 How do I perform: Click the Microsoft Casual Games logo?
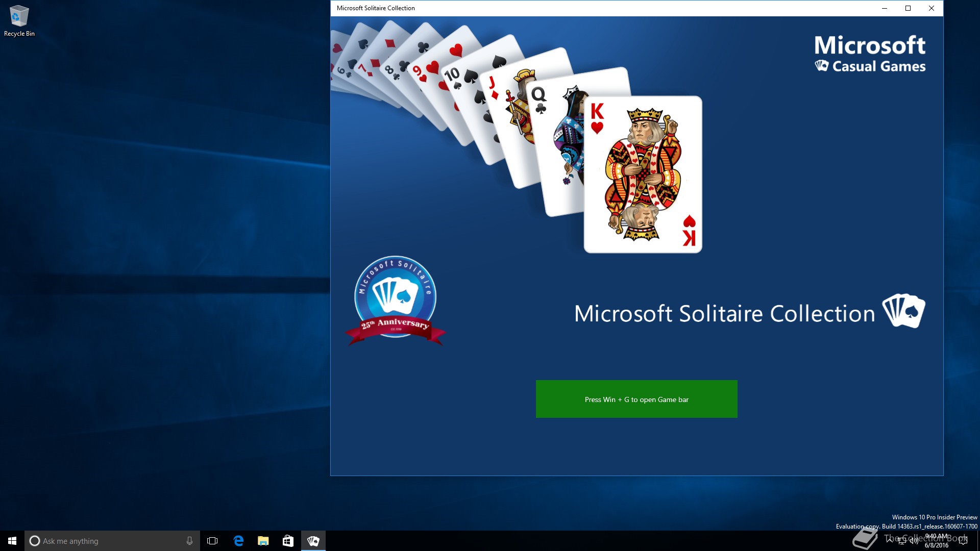tap(870, 54)
